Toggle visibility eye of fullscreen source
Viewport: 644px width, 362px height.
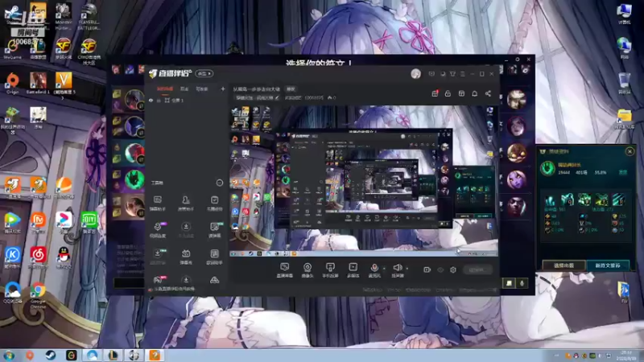[151, 100]
